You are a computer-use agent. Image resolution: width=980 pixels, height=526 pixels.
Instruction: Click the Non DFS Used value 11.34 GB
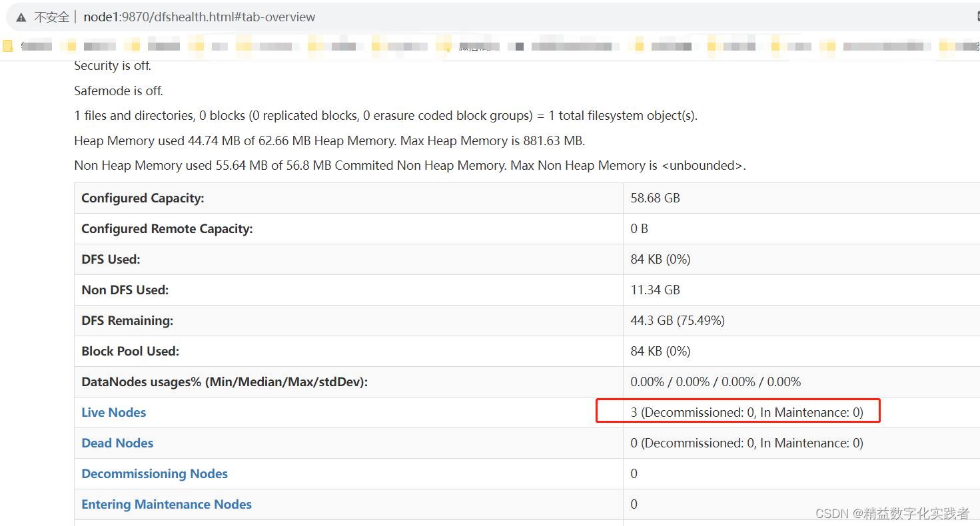click(x=656, y=290)
